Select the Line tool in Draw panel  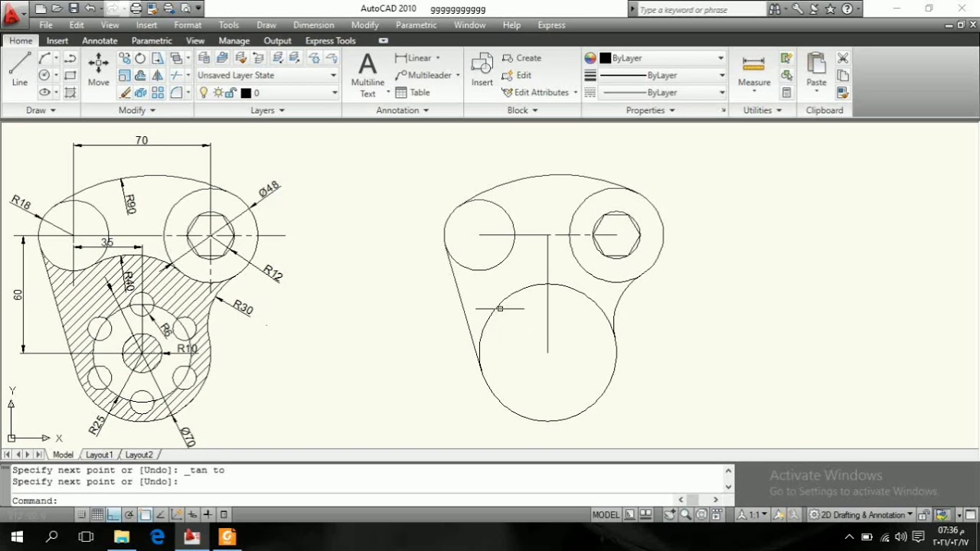click(19, 69)
